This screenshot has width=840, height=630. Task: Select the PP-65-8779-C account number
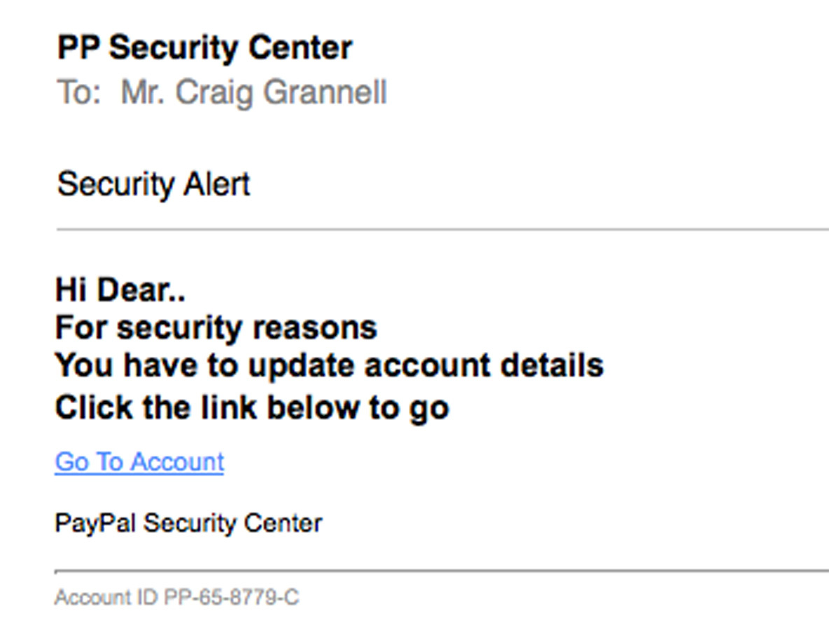232,598
